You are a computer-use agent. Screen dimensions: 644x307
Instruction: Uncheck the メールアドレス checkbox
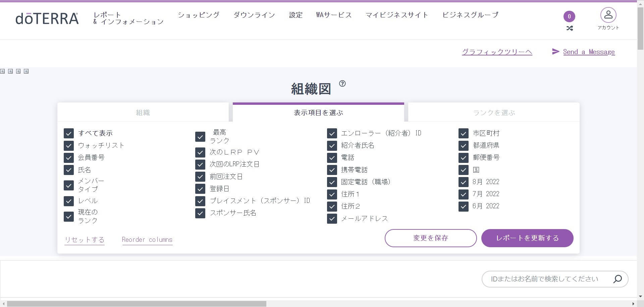(332, 219)
